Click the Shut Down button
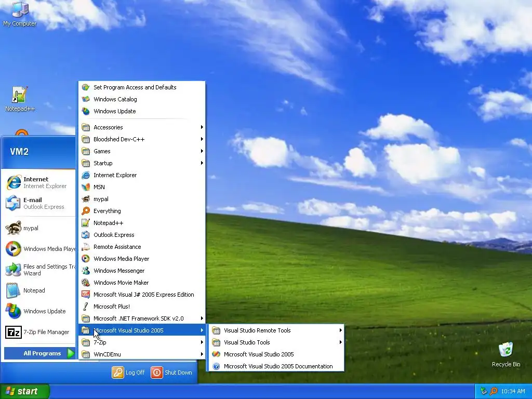532x399 pixels. click(171, 372)
